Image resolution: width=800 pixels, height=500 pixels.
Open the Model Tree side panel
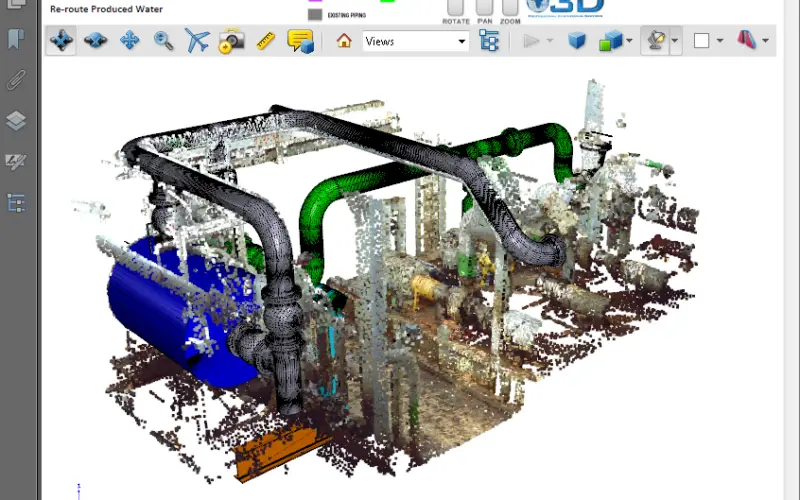click(x=16, y=203)
